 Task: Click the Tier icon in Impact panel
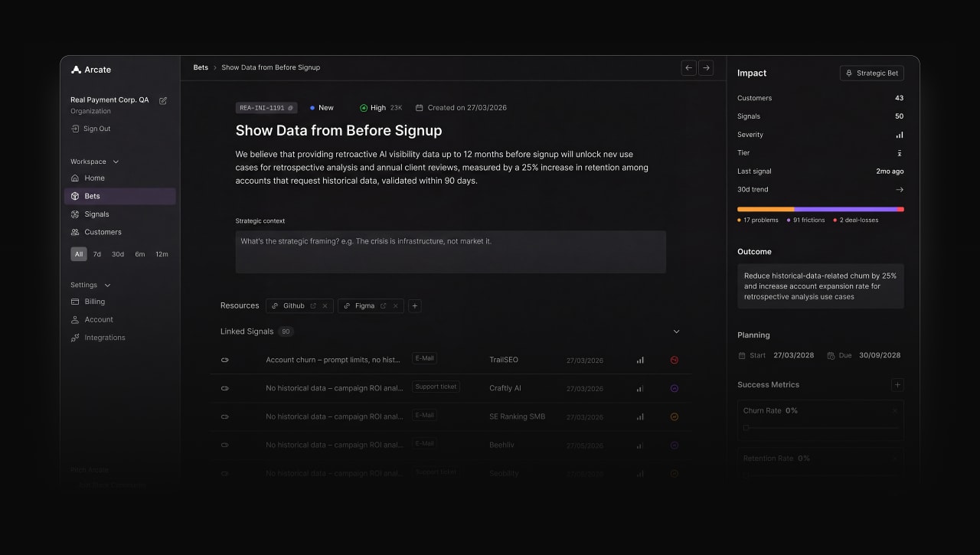pos(900,153)
